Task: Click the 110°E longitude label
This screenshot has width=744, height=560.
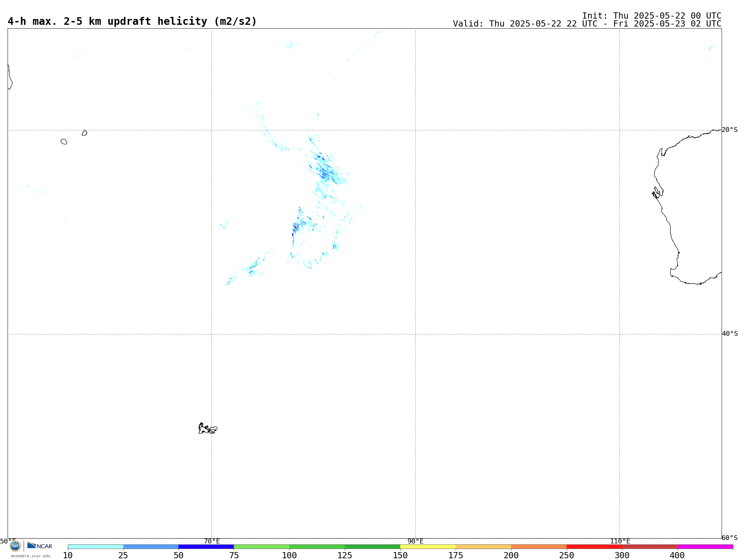Action: 620,541
